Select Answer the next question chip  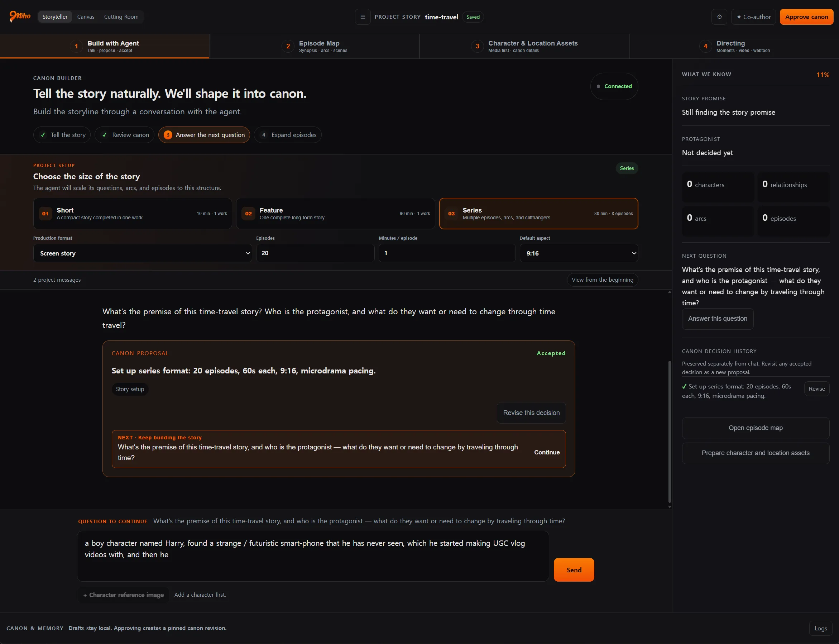pyautogui.click(x=204, y=135)
